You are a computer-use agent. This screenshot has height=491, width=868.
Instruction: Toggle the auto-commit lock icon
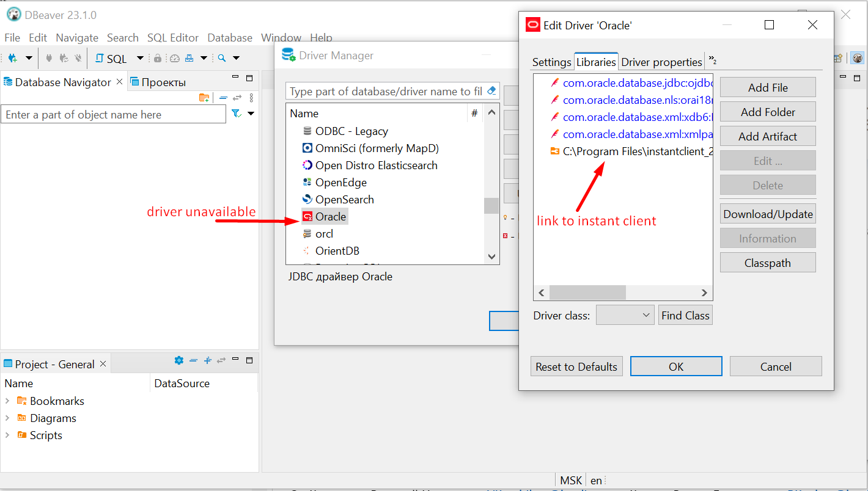point(158,58)
